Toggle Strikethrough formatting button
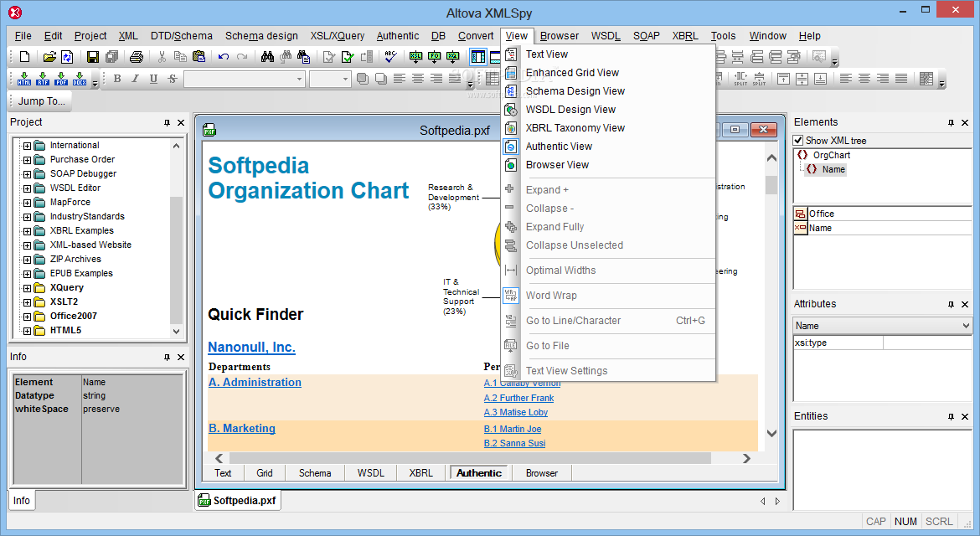Image resolution: width=980 pixels, height=536 pixels. point(172,78)
